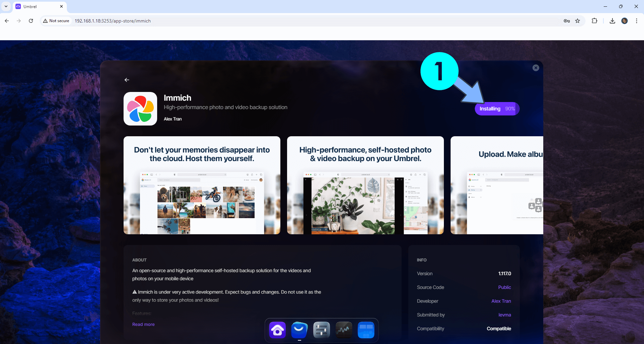Open the Chrome three-dot menu

pyautogui.click(x=637, y=21)
